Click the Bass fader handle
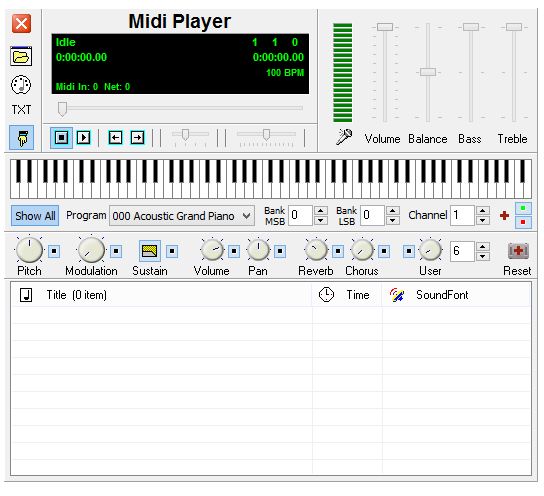 pos(471,27)
